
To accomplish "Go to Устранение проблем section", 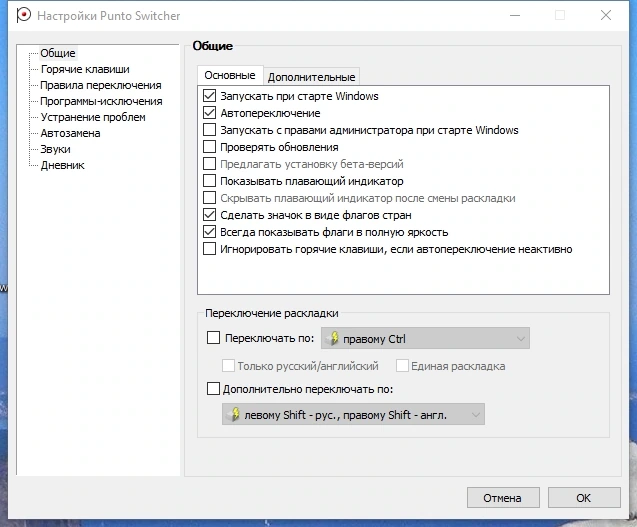I will click(x=93, y=117).
